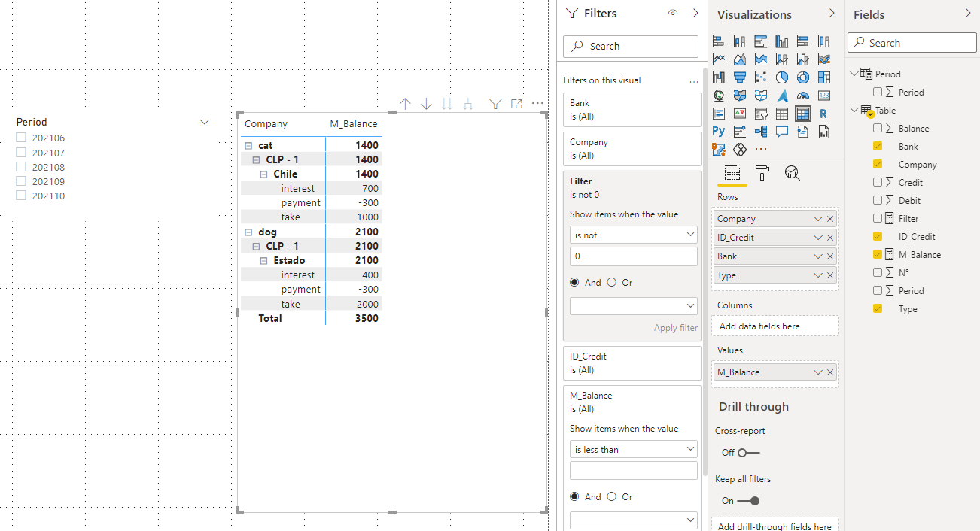Check the Credit field checkbox
This screenshot has height=531, width=980.
878,182
